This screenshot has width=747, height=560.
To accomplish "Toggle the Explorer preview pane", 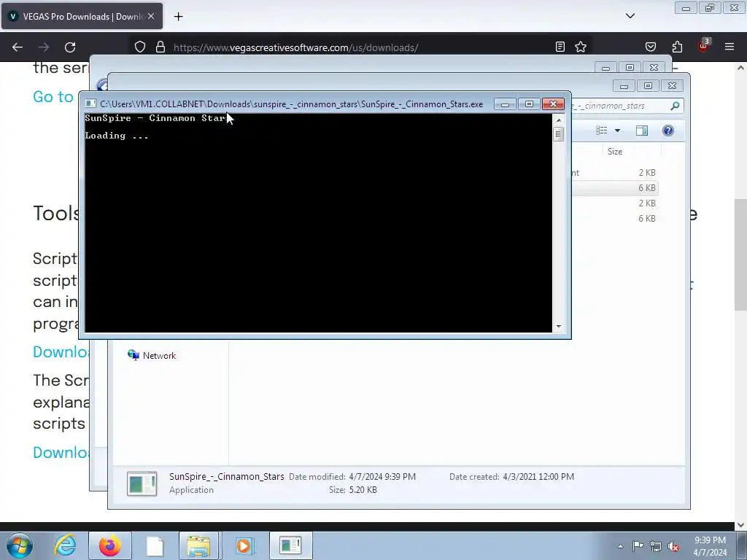I will pyautogui.click(x=642, y=131).
